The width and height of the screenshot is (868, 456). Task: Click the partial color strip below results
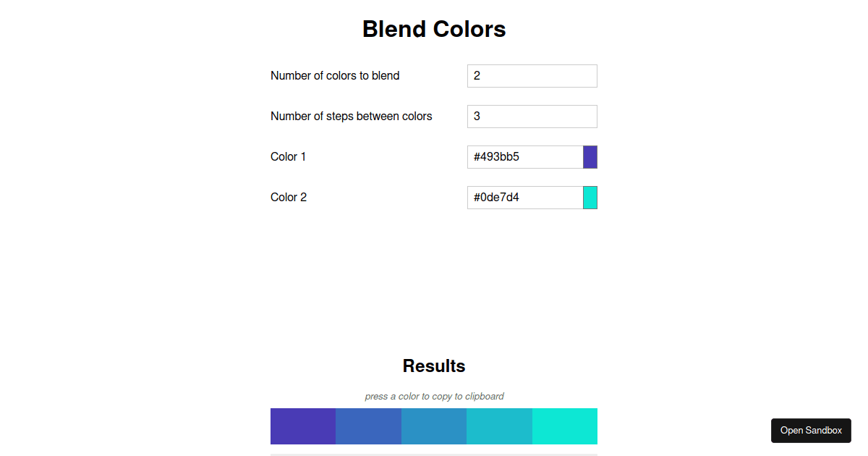[434, 455]
